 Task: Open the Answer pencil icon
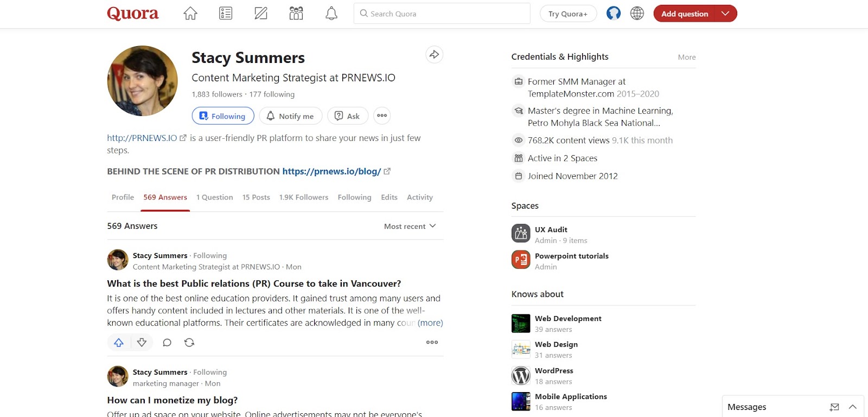(261, 14)
